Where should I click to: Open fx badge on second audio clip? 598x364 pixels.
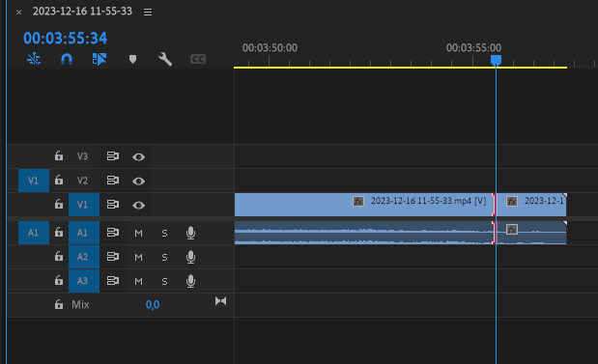point(512,230)
